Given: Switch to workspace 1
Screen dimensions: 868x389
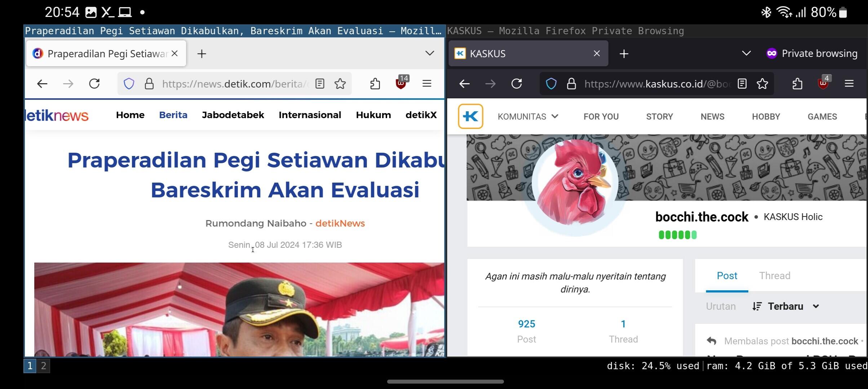Looking at the screenshot, I should (30, 366).
